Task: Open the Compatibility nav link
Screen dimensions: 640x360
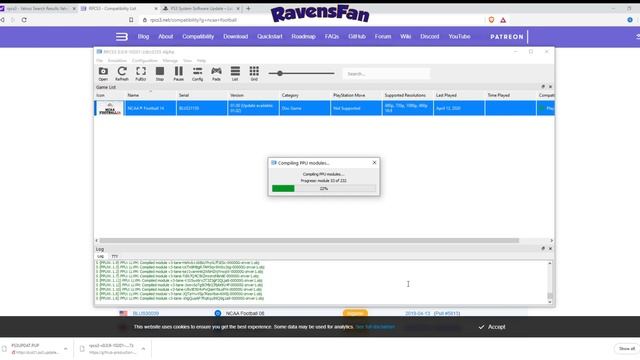Action: (198, 36)
